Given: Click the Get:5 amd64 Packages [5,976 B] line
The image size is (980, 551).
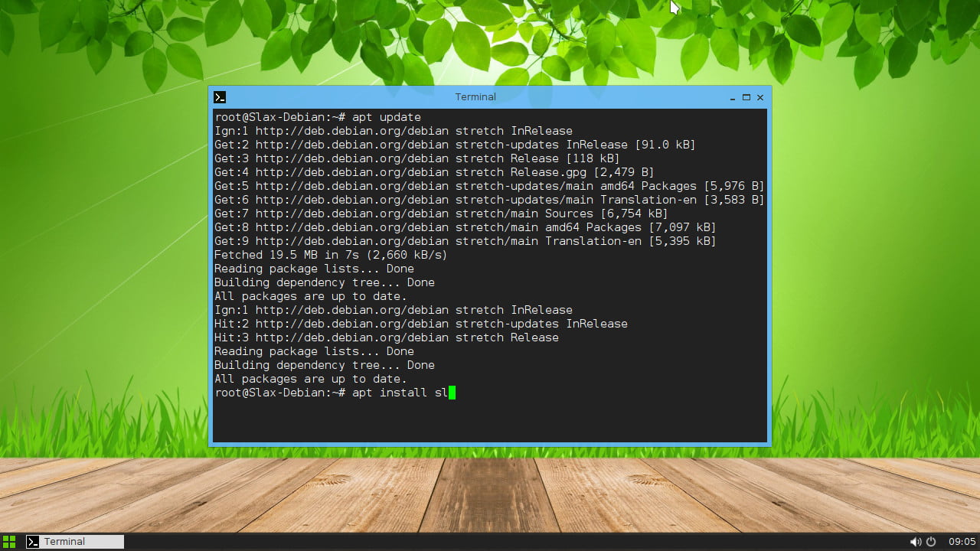Looking at the screenshot, I should (489, 186).
